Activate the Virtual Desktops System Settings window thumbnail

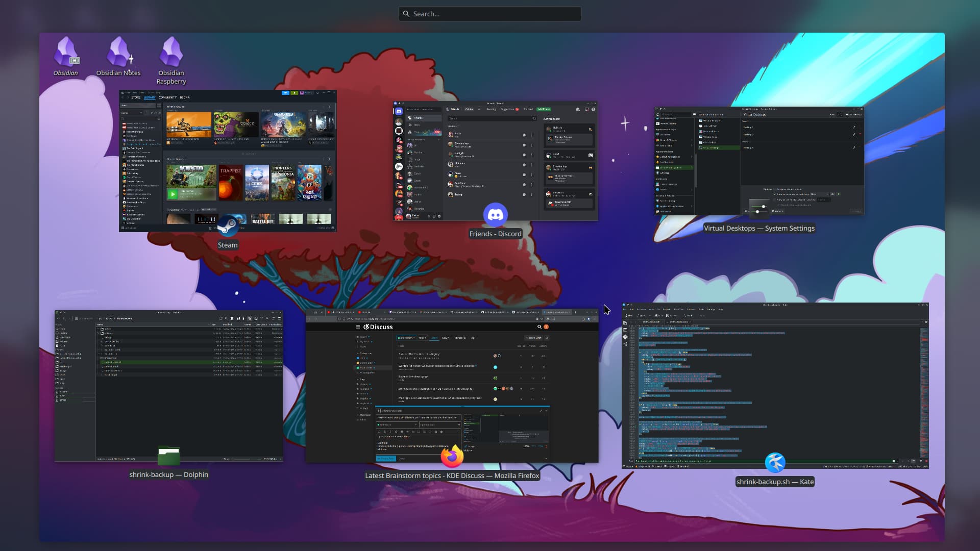[759, 161]
